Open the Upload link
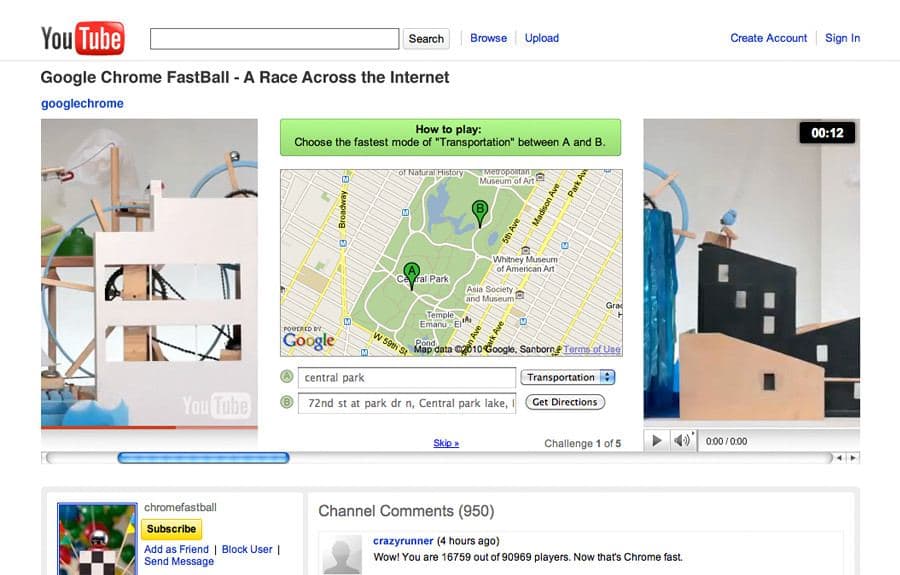This screenshot has height=575, width=900. click(x=541, y=38)
